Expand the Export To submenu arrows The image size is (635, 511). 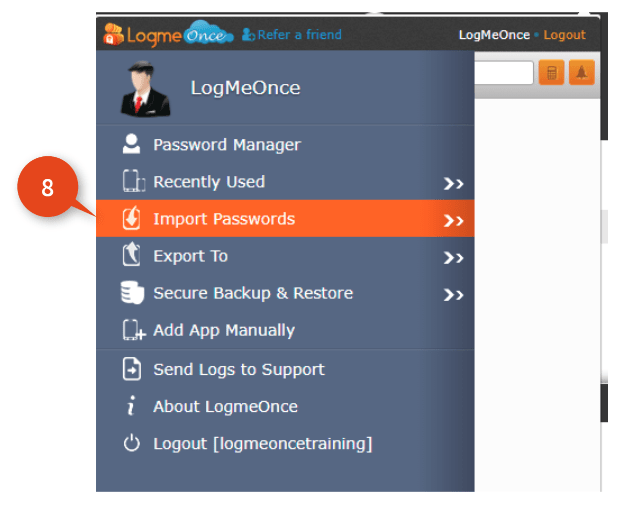pos(453,258)
